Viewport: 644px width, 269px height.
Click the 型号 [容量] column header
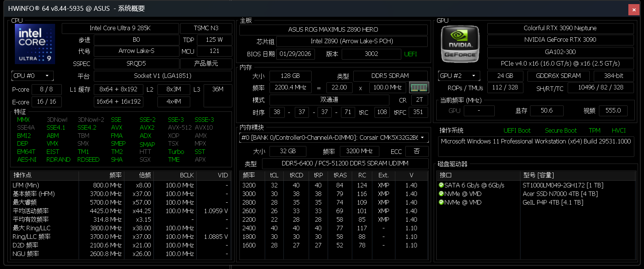pyautogui.click(x=578, y=175)
